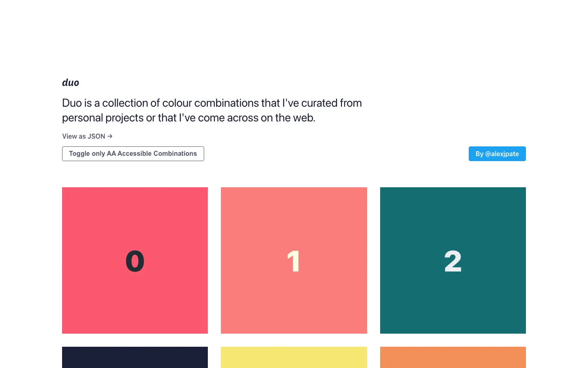This screenshot has width=588, height=368.
Task: Click the arrow icon beside View as JSON
Action: [110, 136]
